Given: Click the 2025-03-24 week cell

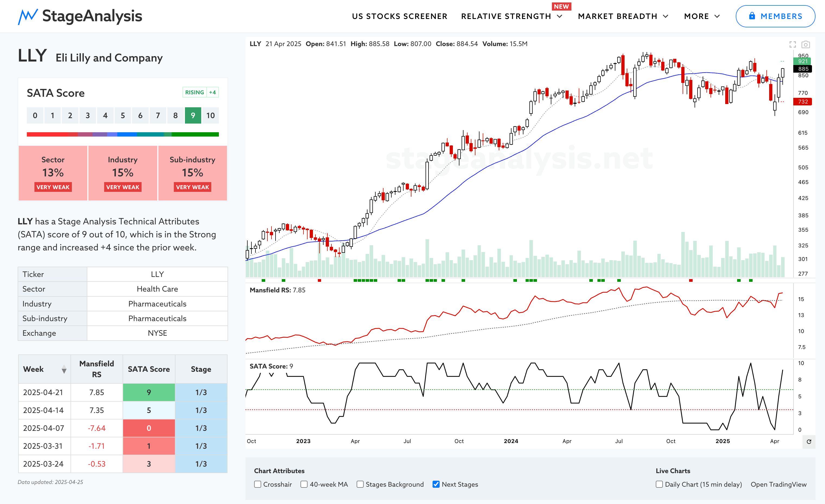Looking at the screenshot, I should pos(44,464).
